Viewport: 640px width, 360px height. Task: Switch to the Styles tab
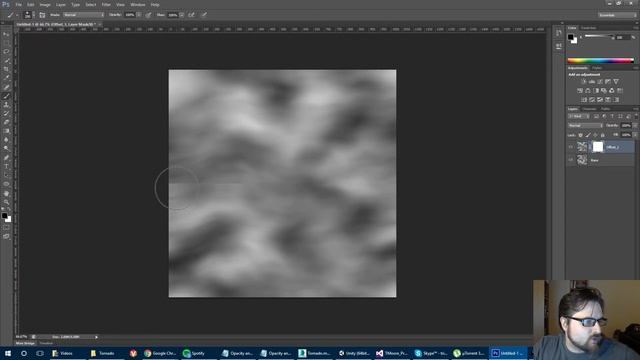tap(597, 68)
